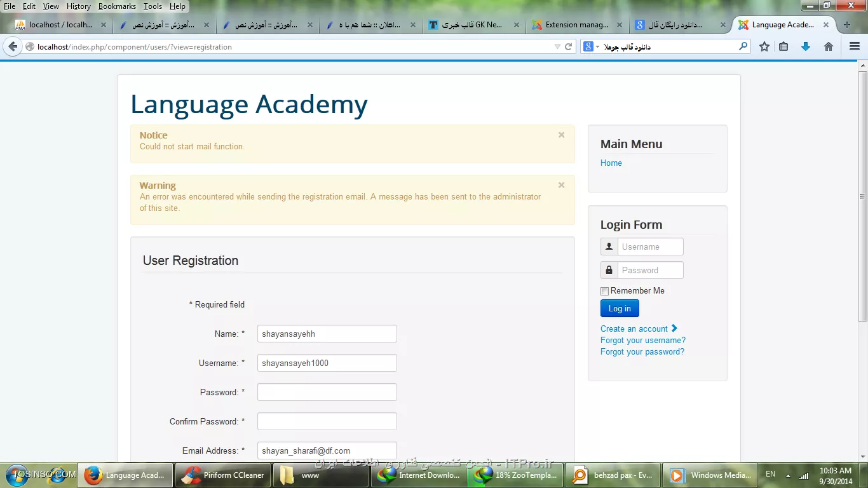Dismiss the Notice alert
Screen dimensions: 868x488
coord(561,135)
